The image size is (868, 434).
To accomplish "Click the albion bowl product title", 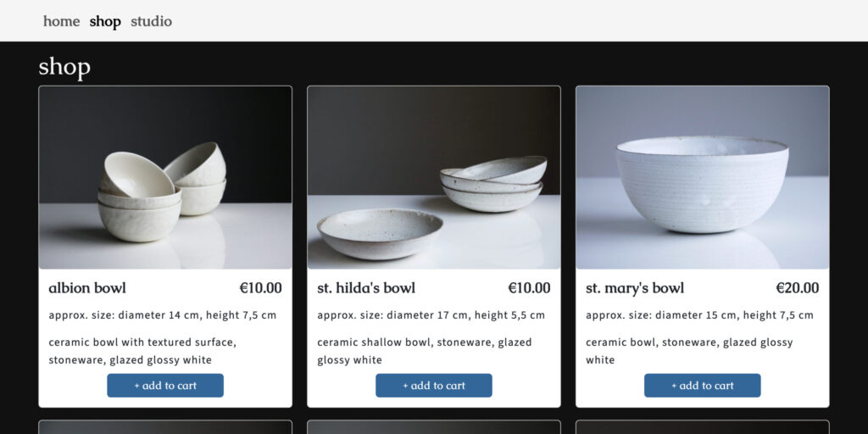I will click(87, 288).
